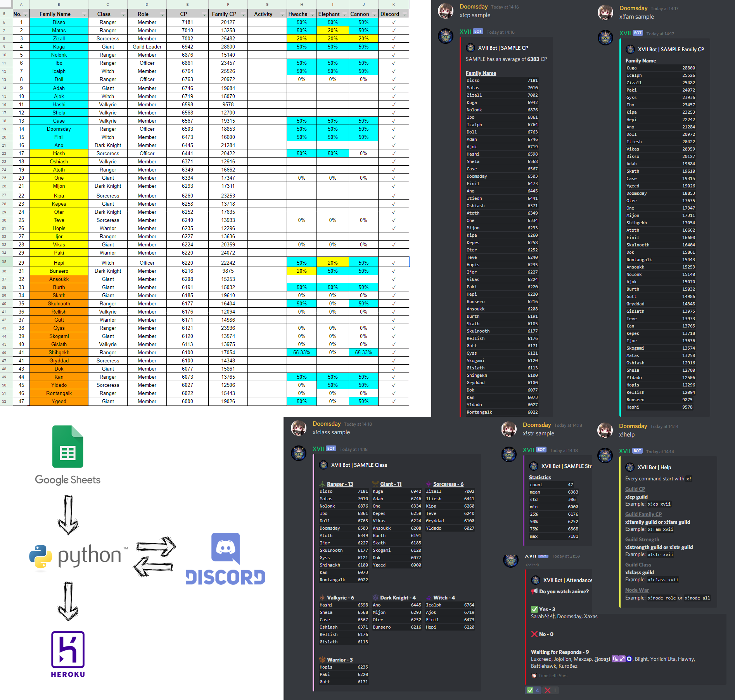Viewport: 735px width, 700px height.
Task: Select spreadsheet column E header
Action: coord(187,4)
